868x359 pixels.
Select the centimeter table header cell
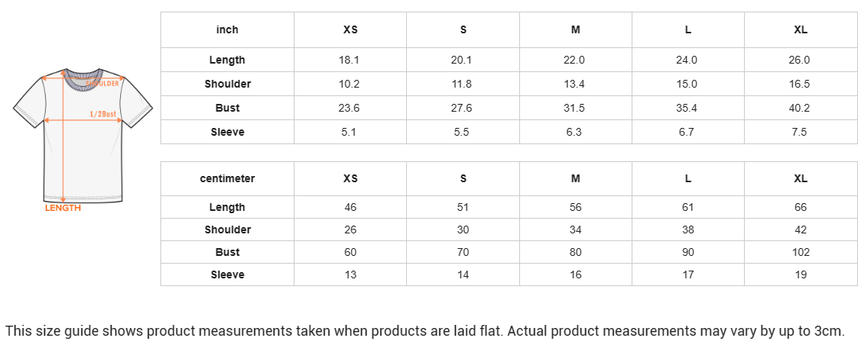[228, 178]
